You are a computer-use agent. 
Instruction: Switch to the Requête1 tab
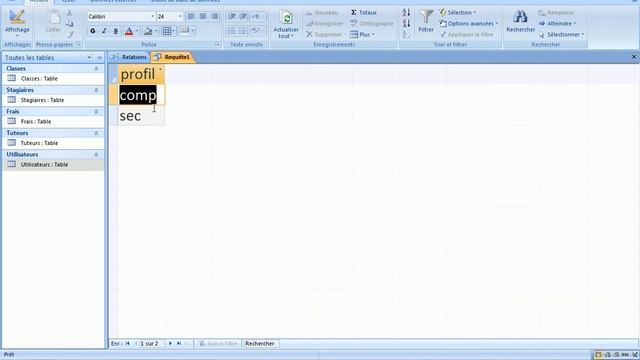173,57
